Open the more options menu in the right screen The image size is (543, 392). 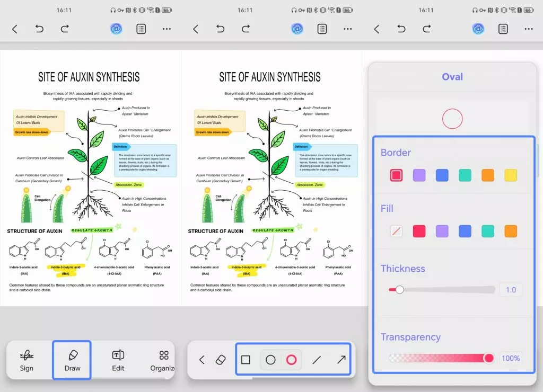coord(529,29)
